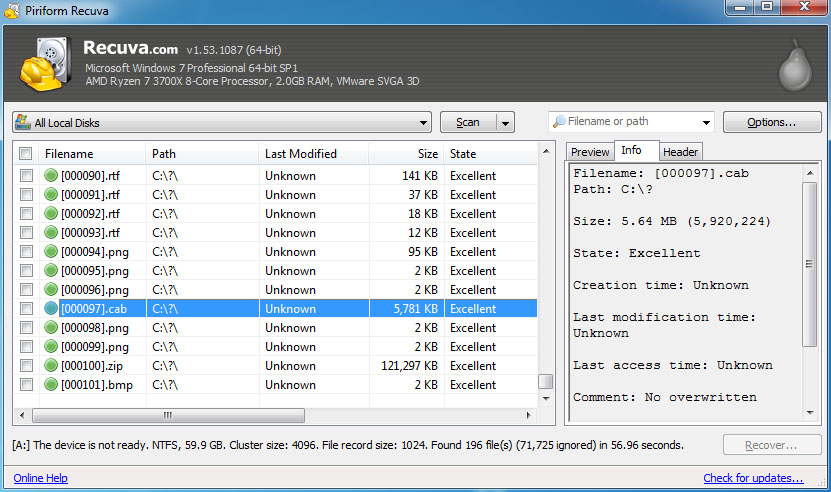
Task: Select the [000095].png filename
Action: click(x=95, y=271)
